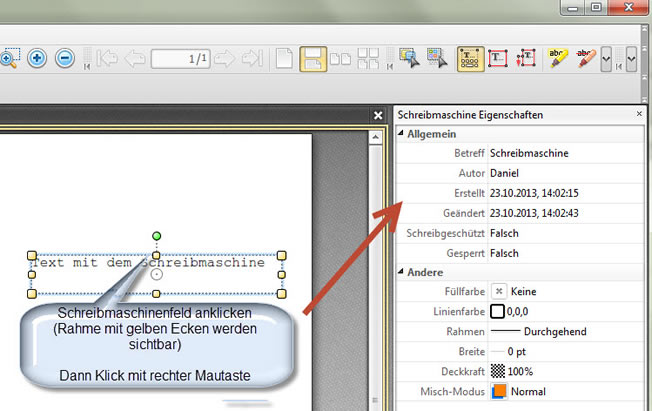652x411 pixels.
Task: Click top-right yellow resize handle
Action: (x=282, y=255)
